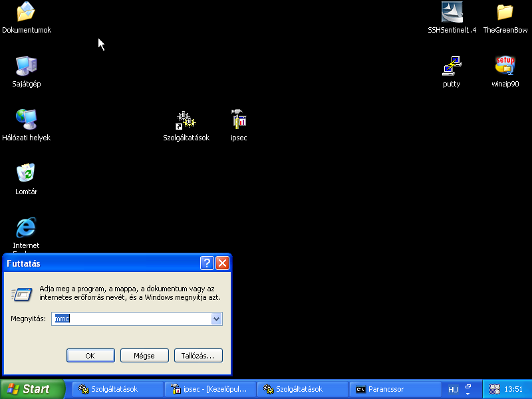Viewport: 532px width, 399px height.
Task: Click the 13:51 clock in the taskbar
Action: [x=513, y=389]
